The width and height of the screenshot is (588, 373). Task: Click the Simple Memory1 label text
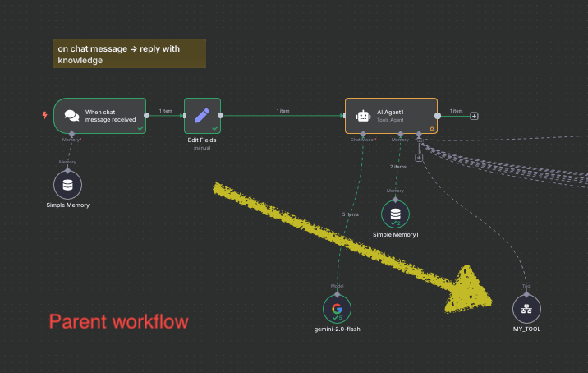click(x=395, y=234)
